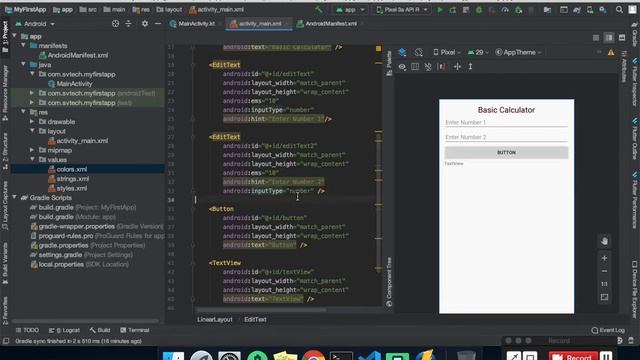Click the red Record button
640x360 pixels.
pos(573,356)
